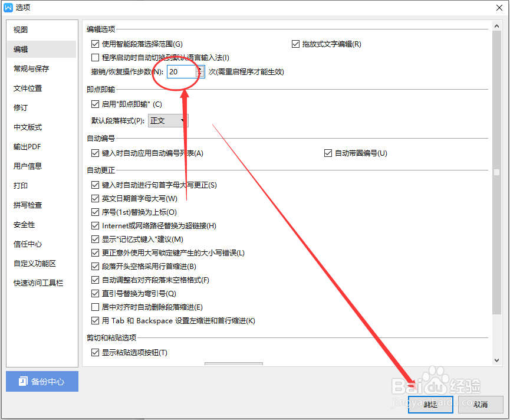Toggle 序号(1st)替换为上标
Screen dimensions: 510x420
pos(95,212)
